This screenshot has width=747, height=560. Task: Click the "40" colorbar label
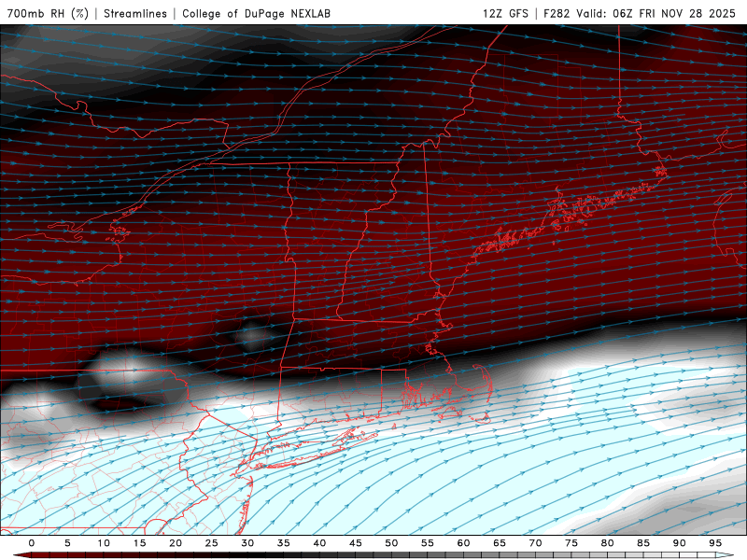tap(319, 543)
